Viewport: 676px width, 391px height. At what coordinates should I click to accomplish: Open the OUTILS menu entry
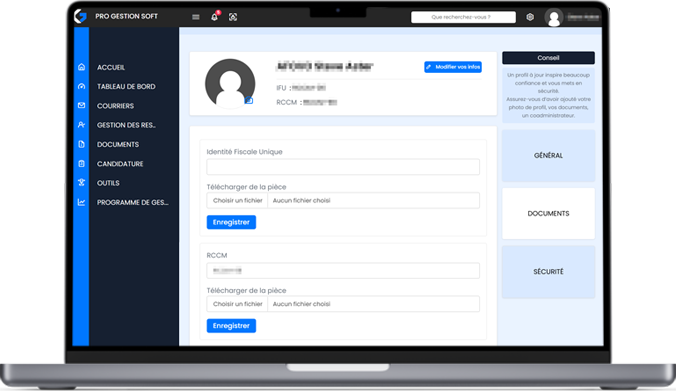point(108,183)
